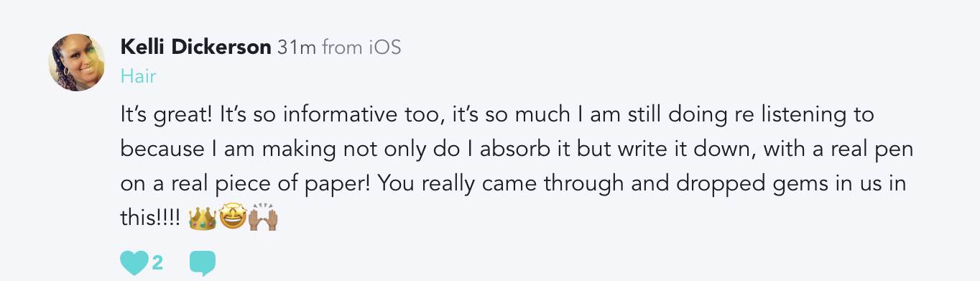Image resolution: width=980 pixels, height=281 pixels.
Task: Click the 31m timestamp
Action: click(x=297, y=48)
